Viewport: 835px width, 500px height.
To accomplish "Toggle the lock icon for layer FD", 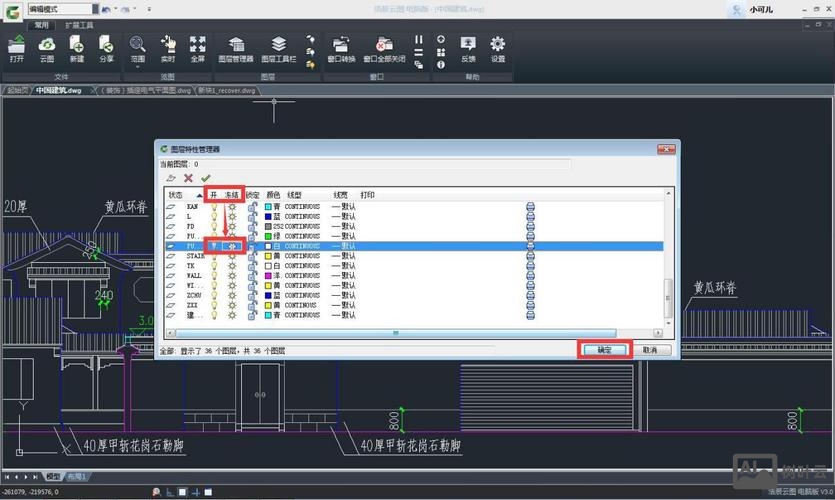I will point(252,226).
